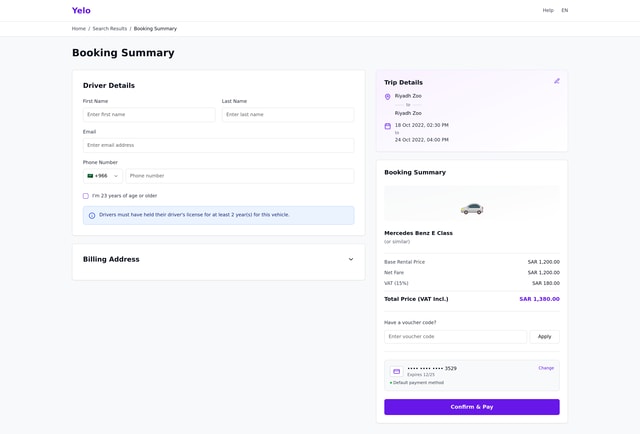This screenshot has height=434, width=640.
Task: Click the Base Rental Price label
Action: point(404,262)
